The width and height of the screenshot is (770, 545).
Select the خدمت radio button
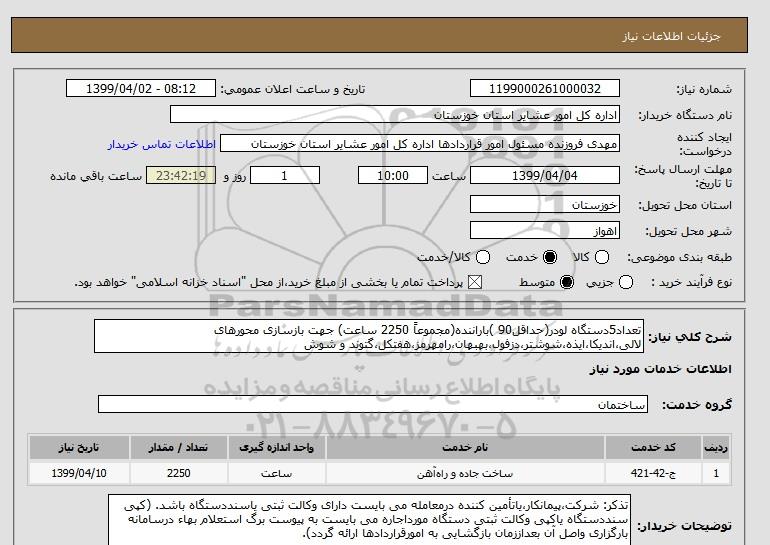(x=550, y=257)
